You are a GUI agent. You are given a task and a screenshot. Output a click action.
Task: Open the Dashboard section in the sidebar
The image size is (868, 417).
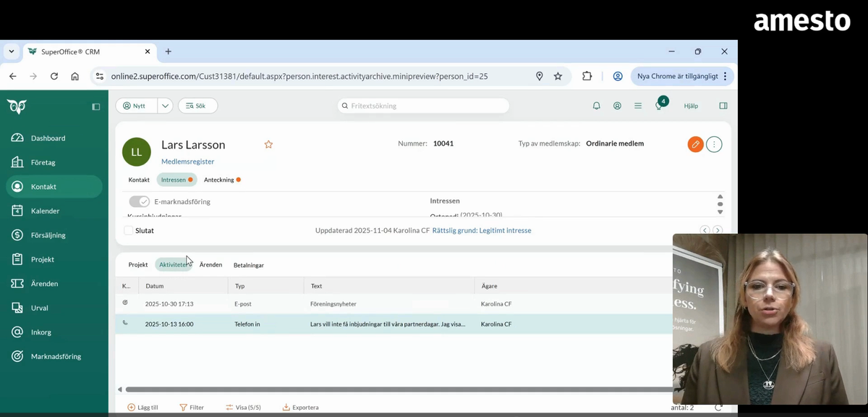(x=48, y=138)
